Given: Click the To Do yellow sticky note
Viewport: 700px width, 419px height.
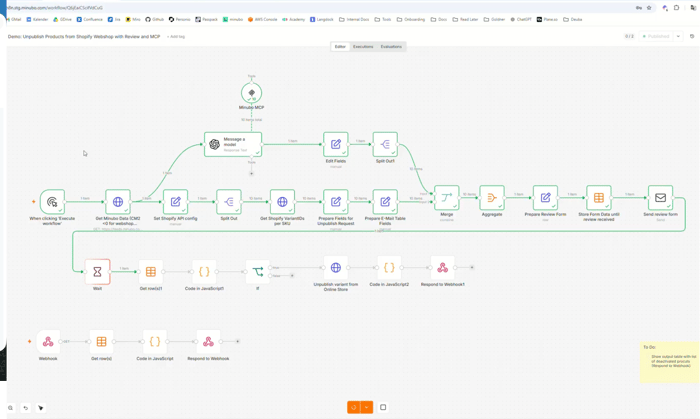Looking at the screenshot, I should [x=670, y=362].
